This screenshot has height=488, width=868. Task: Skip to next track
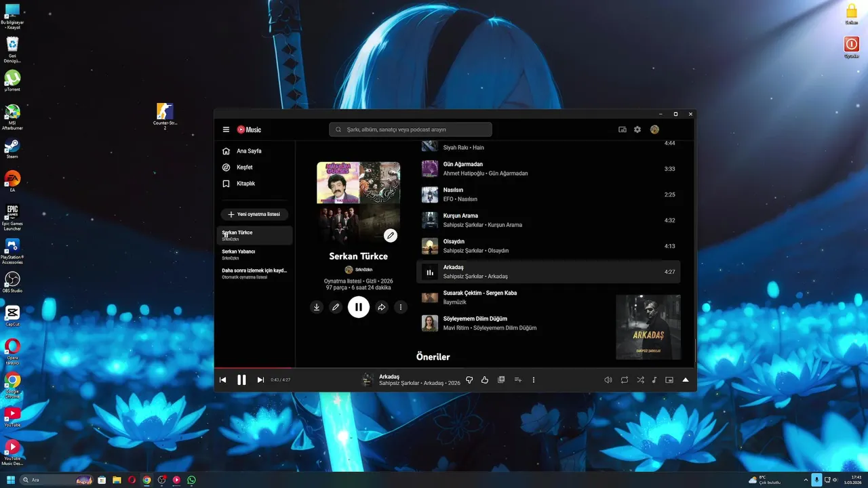pyautogui.click(x=260, y=380)
